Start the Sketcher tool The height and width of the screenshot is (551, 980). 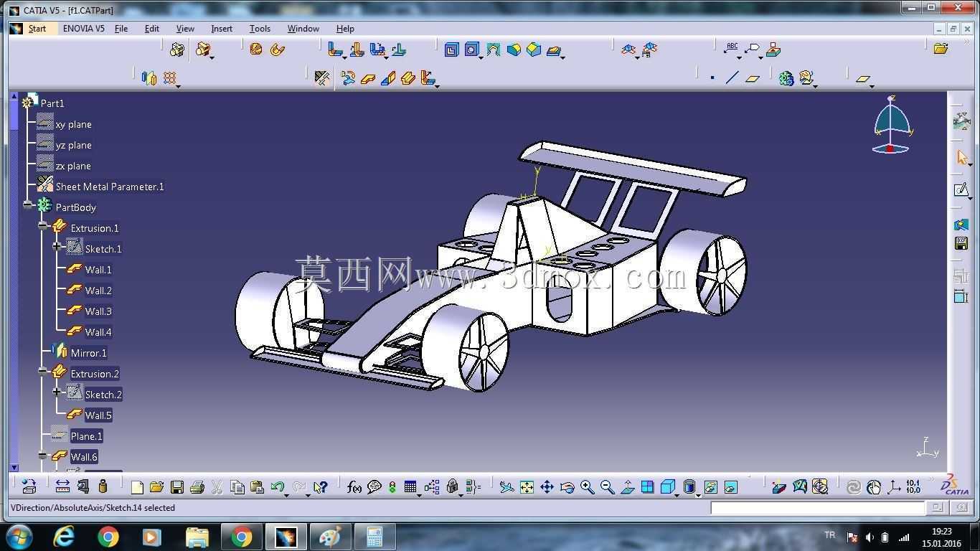coord(961,189)
